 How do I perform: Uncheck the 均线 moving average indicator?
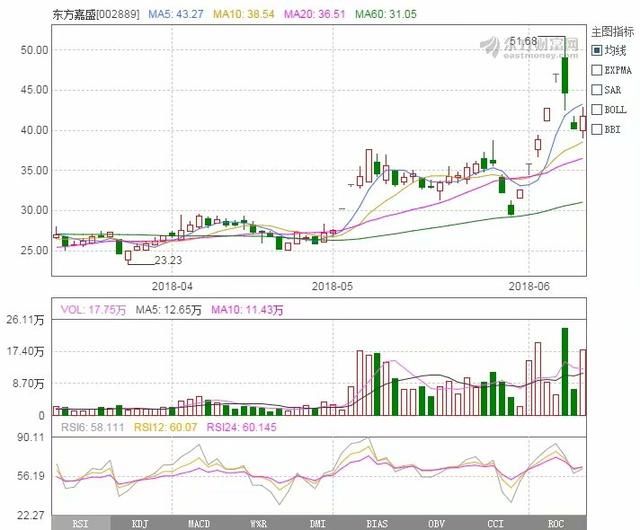click(596, 50)
